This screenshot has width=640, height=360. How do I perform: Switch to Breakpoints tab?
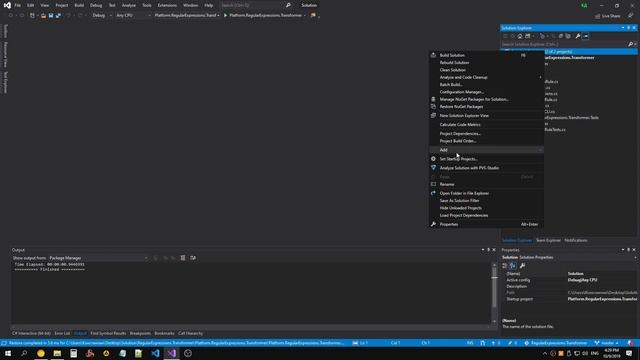tap(140, 333)
